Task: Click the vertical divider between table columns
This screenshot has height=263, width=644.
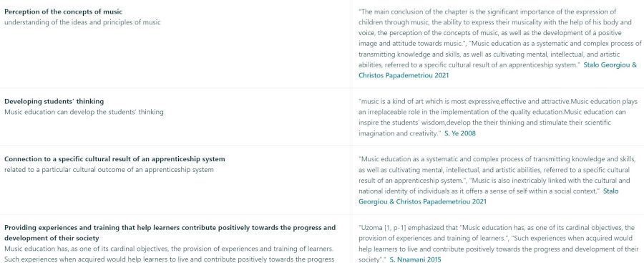Action: pos(351,132)
